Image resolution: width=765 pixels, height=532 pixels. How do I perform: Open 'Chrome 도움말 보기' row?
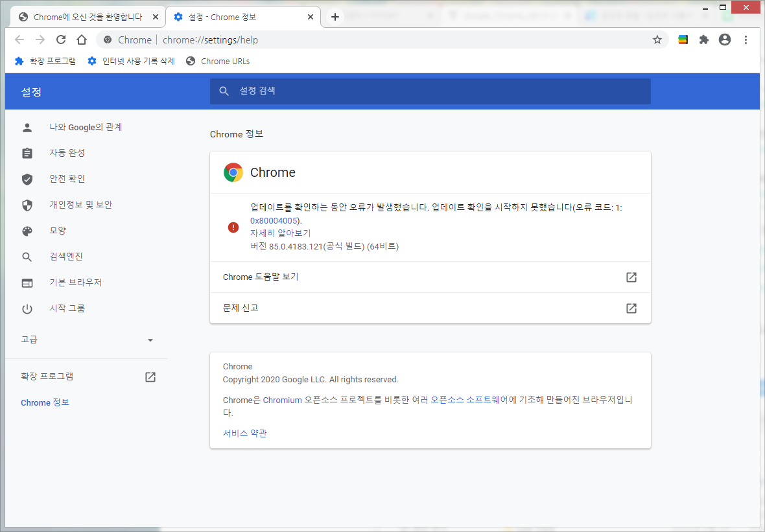point(430,277)
